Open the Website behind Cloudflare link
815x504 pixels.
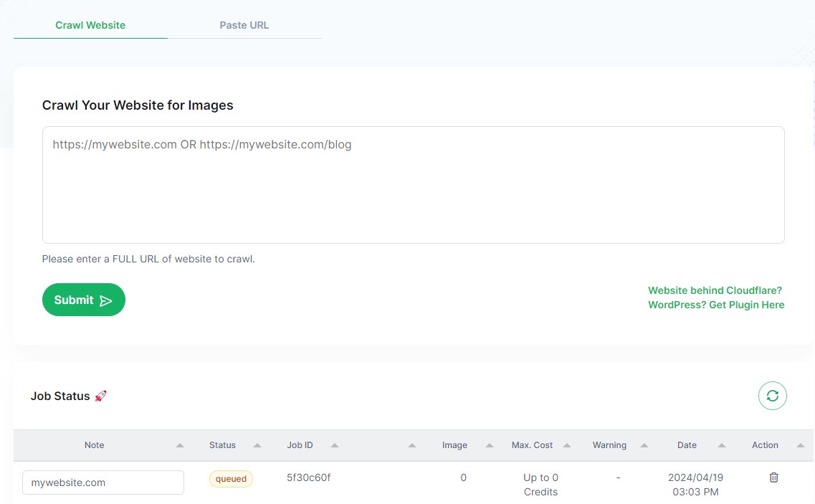coord(715,290)
